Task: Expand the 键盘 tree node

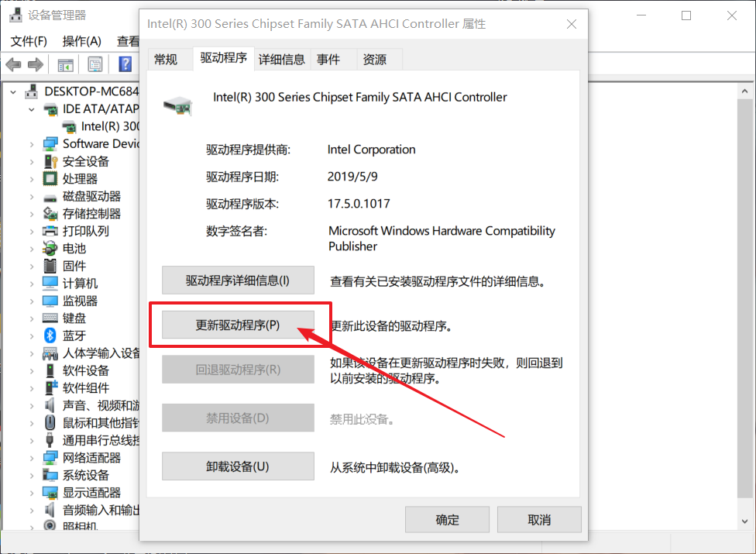Action: pos(31,318)
